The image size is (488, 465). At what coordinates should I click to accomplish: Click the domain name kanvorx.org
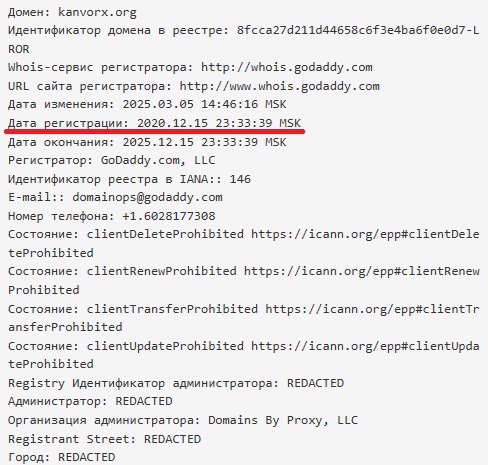(97, 12)
